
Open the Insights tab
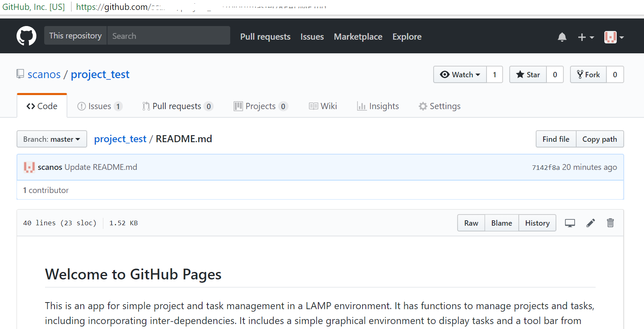[378, 106]
